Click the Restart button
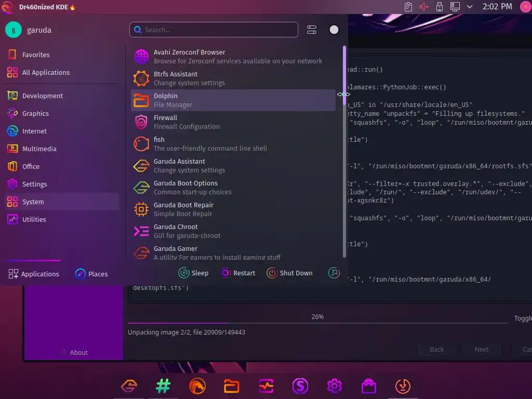 coord(238,273)
